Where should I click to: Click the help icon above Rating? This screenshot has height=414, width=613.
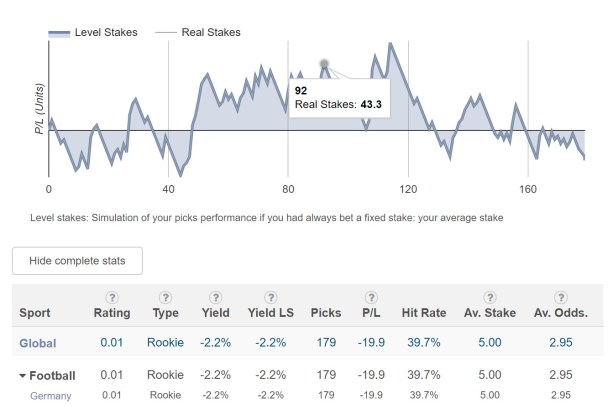(x=111, y=297)
